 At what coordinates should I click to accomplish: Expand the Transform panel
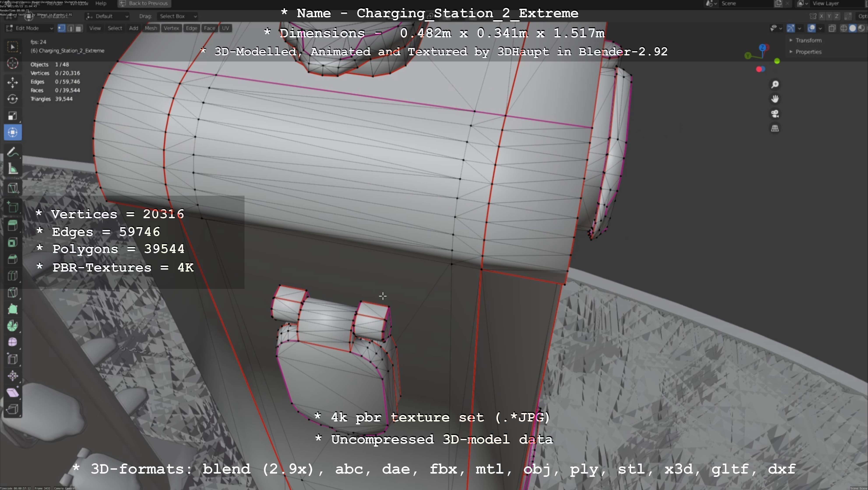click(x=808, y=40)
